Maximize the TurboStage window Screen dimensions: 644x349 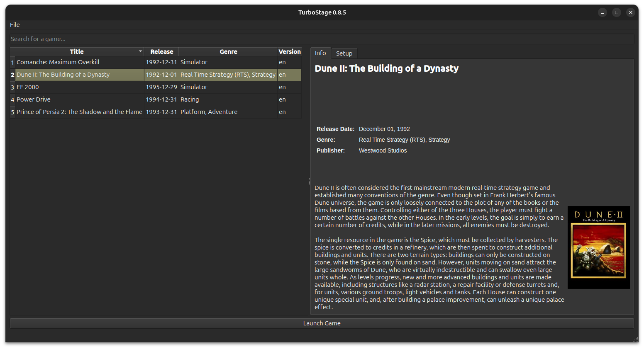tap(617, 12)
